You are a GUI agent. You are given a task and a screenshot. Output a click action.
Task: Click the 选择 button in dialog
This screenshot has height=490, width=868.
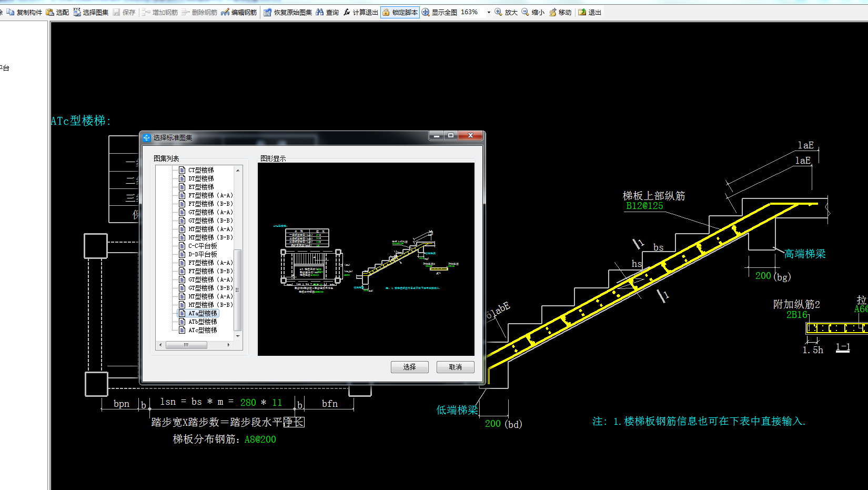pos(409,367)
